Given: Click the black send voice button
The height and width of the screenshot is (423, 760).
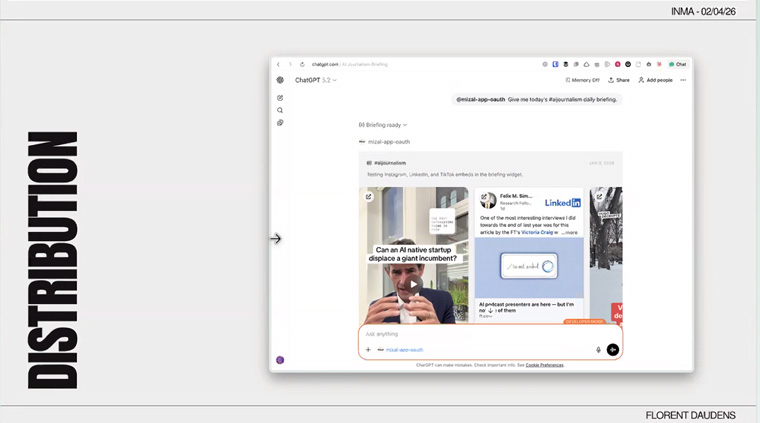Looking at the screenshot, I should [x=613, y=349].
